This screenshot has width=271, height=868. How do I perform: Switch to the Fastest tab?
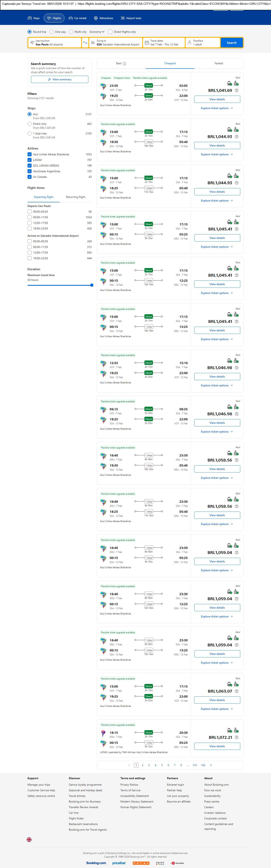click(x=219, y=63)
